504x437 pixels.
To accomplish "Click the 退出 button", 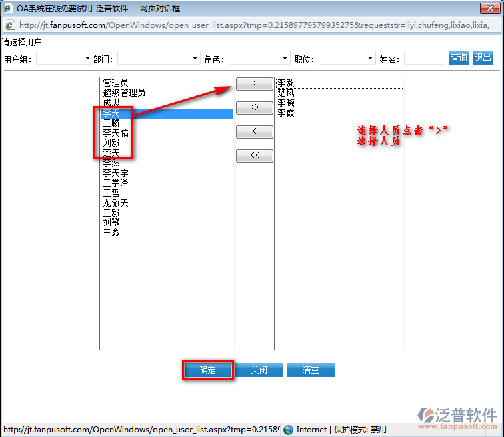I will click(483, 58).
